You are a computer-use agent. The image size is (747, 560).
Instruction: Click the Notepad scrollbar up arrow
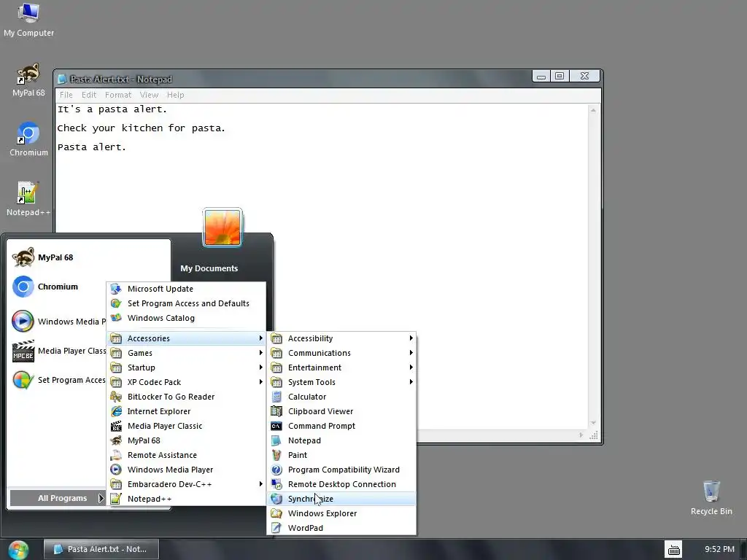point(593,111)
